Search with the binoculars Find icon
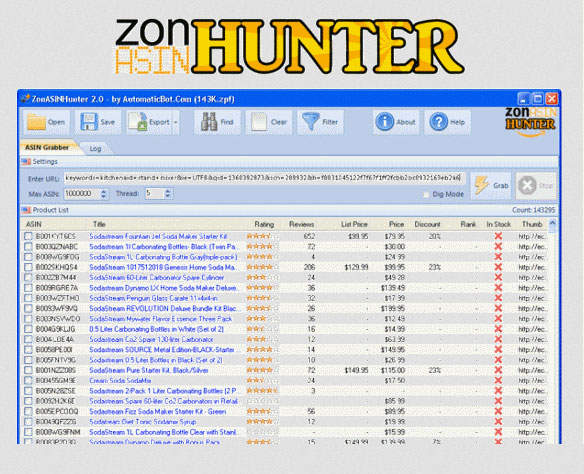This screenshot has width=584, height=474. point(217,122)
